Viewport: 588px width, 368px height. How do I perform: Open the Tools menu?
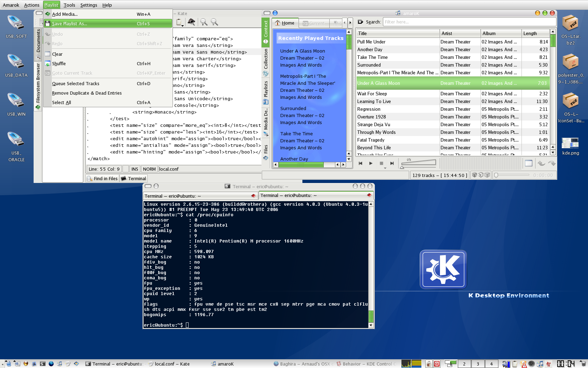69,5
